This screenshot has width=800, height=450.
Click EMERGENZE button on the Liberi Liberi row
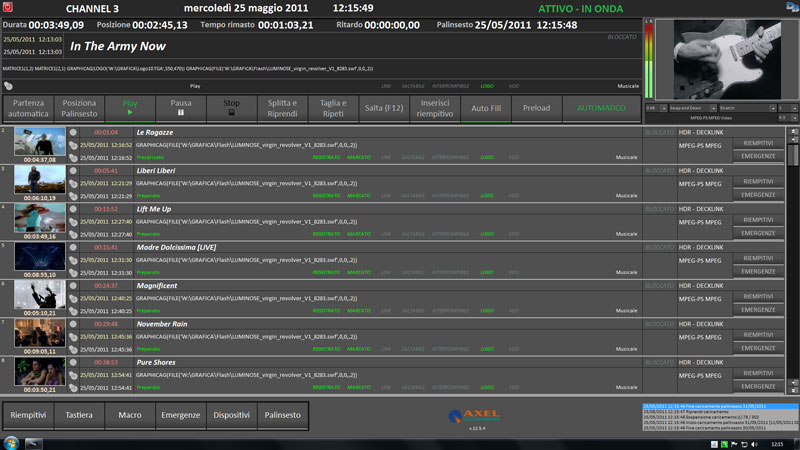[759, 195]
